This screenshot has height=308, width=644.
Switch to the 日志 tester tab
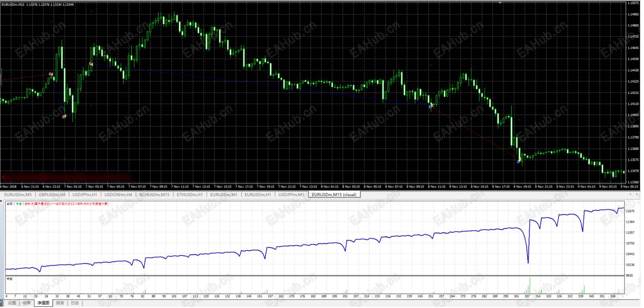coord(75,303)
